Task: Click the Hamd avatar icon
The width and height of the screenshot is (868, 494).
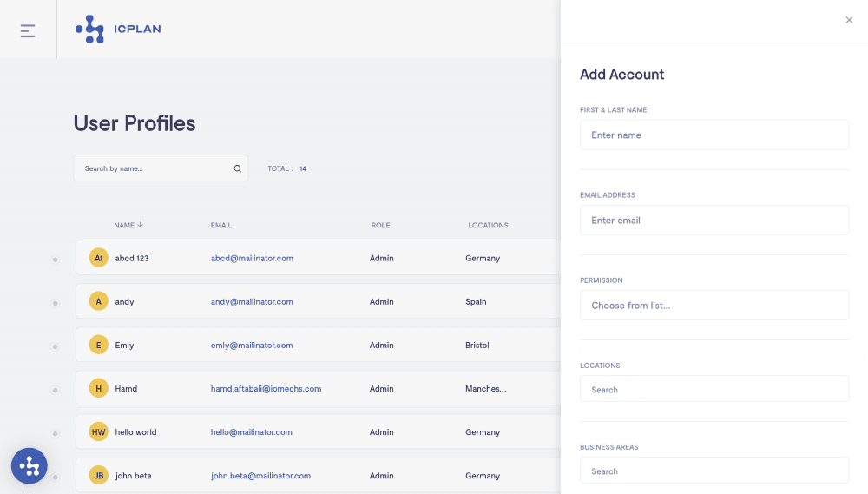Action: (99, 388)
